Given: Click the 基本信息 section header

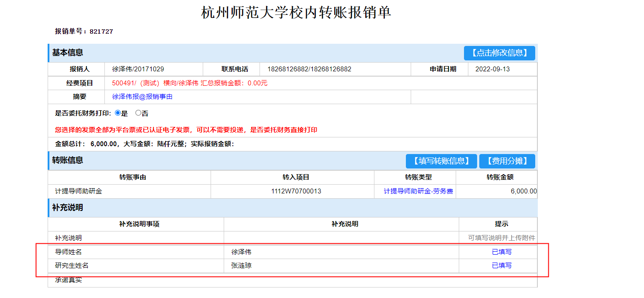Looking at the screenshot, I should click(x=68, y=53).
